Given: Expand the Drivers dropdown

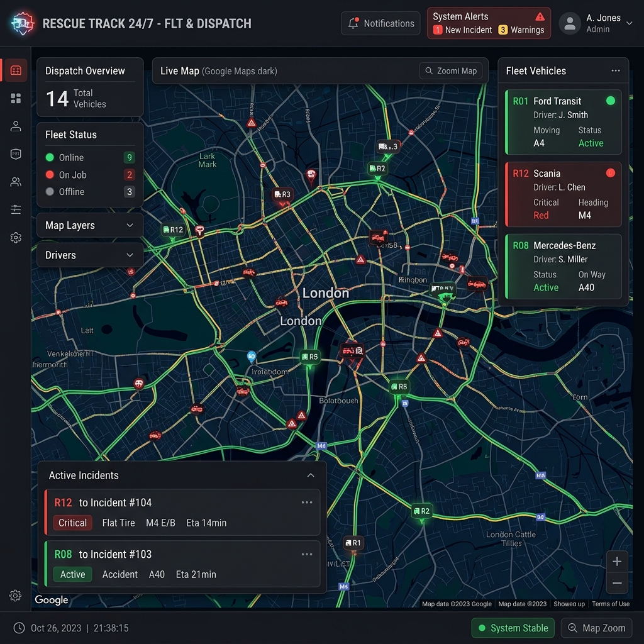Looking at the screenshot, I should point(90,255).
